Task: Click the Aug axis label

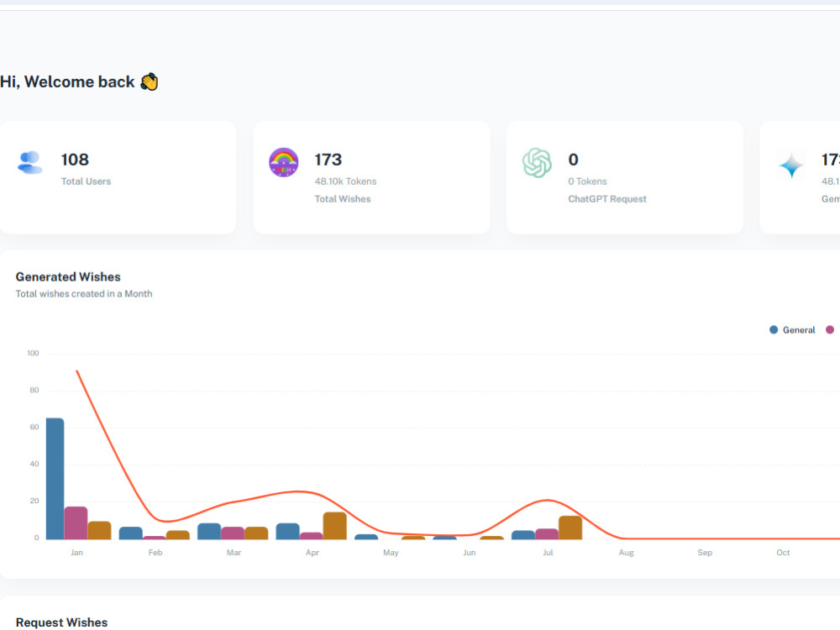Action: click(x=627, y=553)
